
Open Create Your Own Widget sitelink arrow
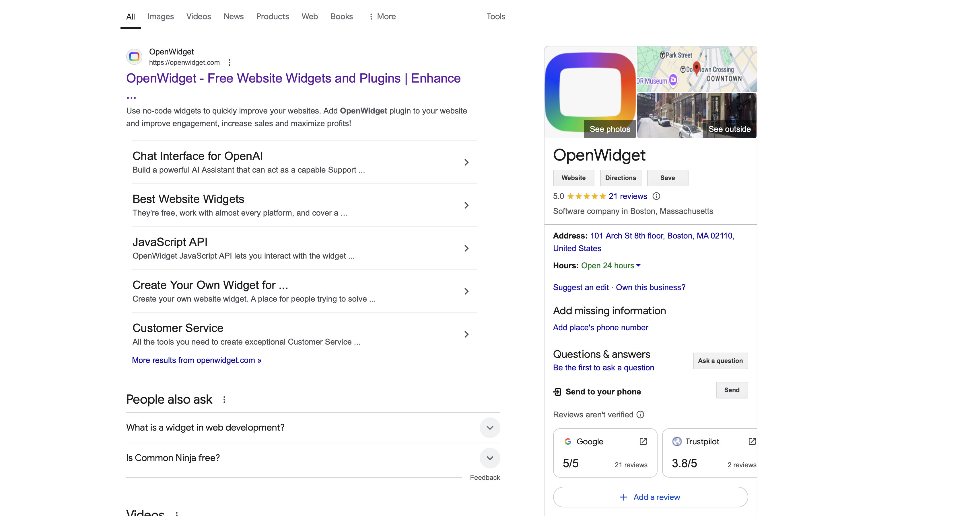[x=466, y=291]
